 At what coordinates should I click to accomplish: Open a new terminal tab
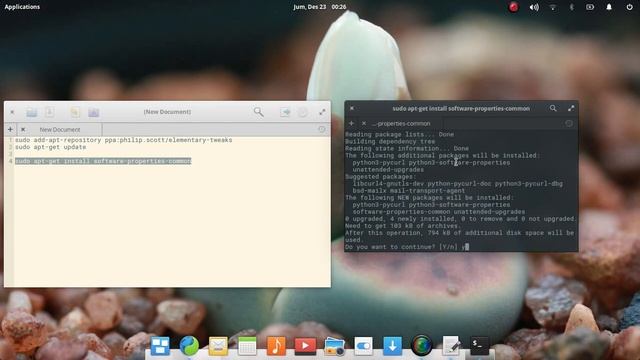pos(351,123)
